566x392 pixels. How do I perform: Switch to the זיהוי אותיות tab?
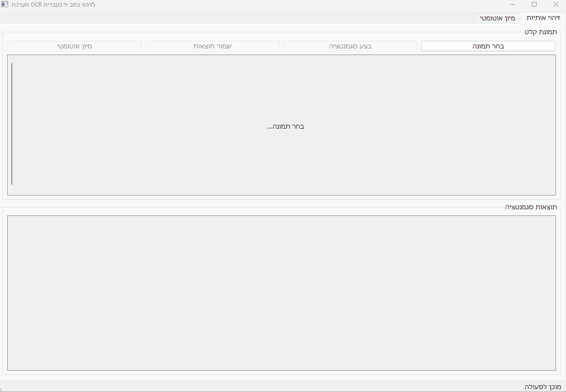tap(543, 18)
